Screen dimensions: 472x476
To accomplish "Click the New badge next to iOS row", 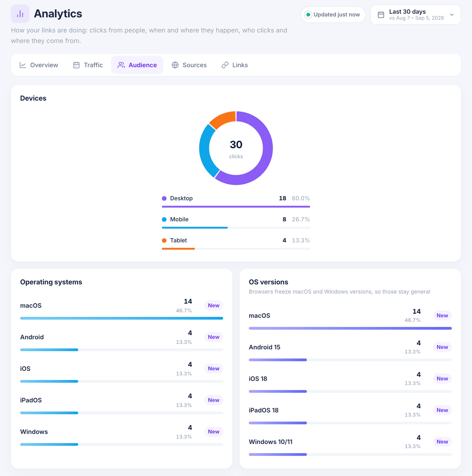I will coord(214,369).
